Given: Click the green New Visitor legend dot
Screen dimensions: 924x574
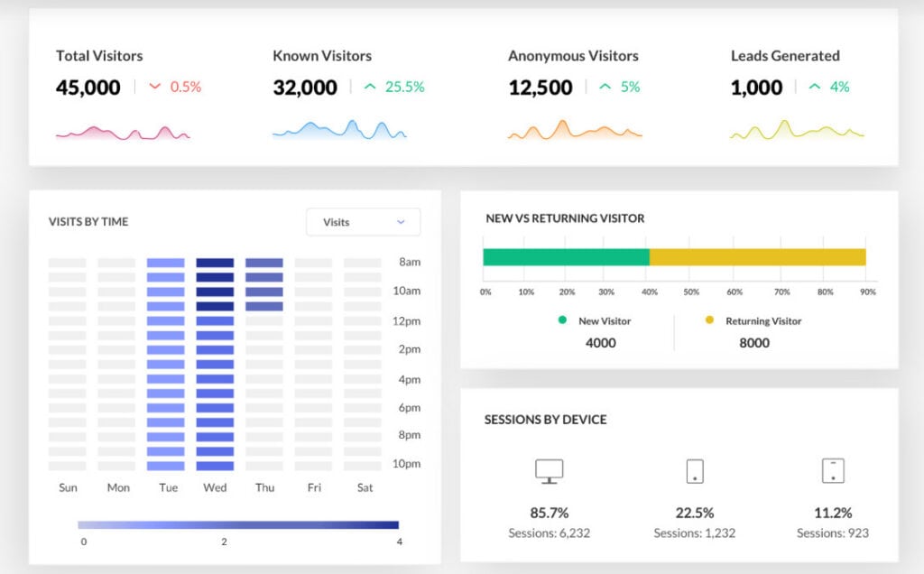Looking at the screenshot, I should [x=563, y=320].
